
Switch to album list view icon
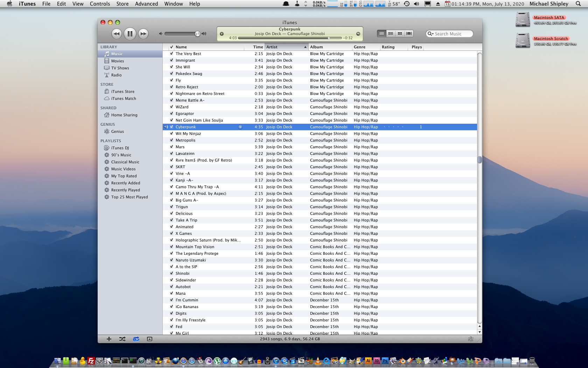pyautogui.click(x=391, y=34)
